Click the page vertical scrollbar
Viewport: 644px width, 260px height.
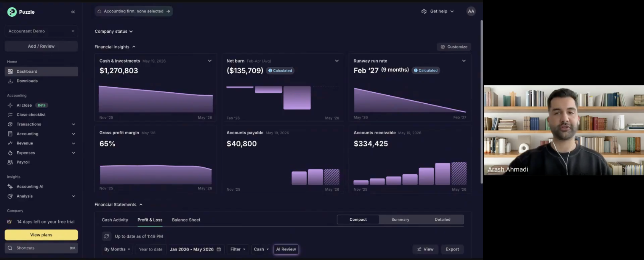481,102
